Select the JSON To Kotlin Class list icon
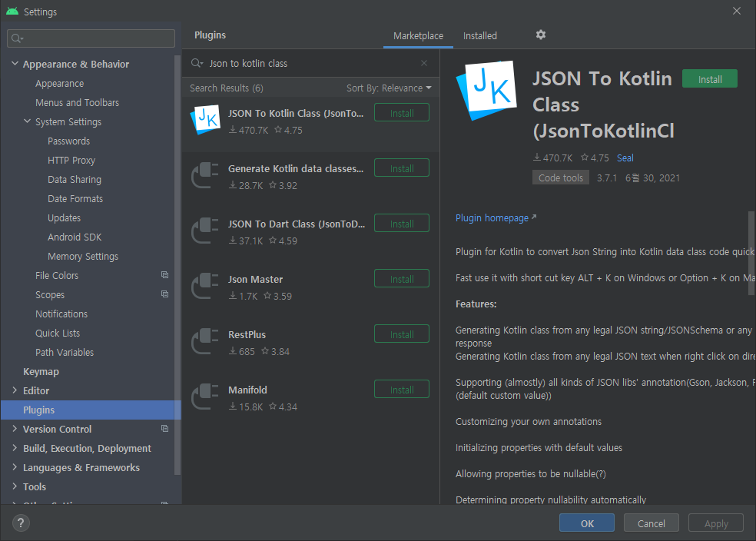Viewport: 756px width, 541px height. (x=206, y=120)
